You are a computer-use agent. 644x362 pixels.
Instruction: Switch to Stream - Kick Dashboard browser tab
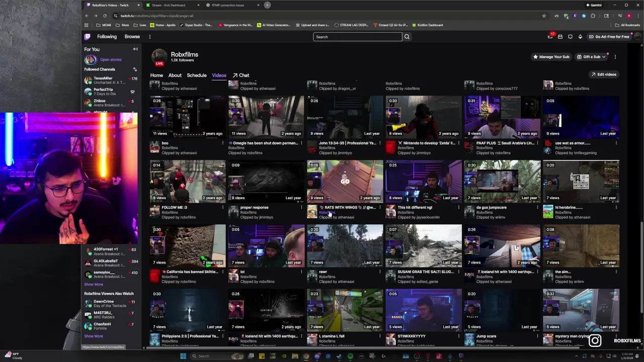[x=173, y=5]
